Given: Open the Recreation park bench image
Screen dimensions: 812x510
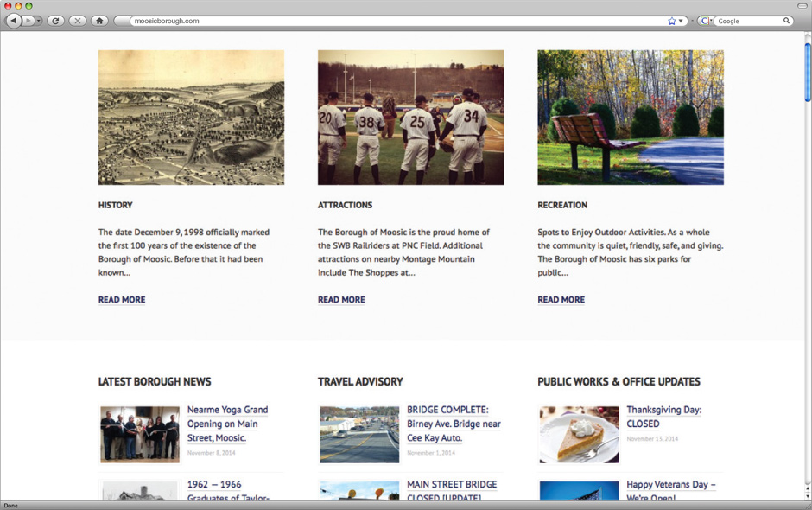Looking at the screenshot, I should [631, 118].
